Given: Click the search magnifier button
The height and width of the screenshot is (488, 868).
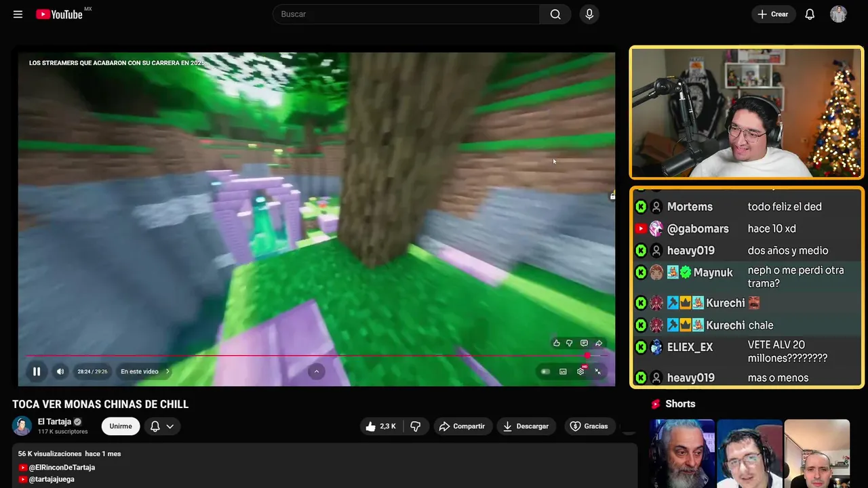Looking at the screenshot, I should tap(555, 14).
